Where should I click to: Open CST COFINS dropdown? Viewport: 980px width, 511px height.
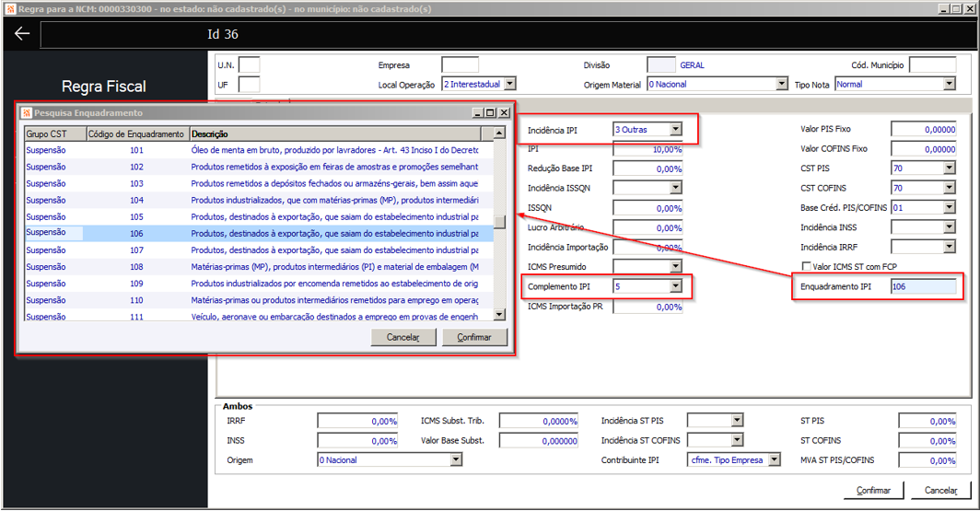pyautogui.click(x=950, y=188)
